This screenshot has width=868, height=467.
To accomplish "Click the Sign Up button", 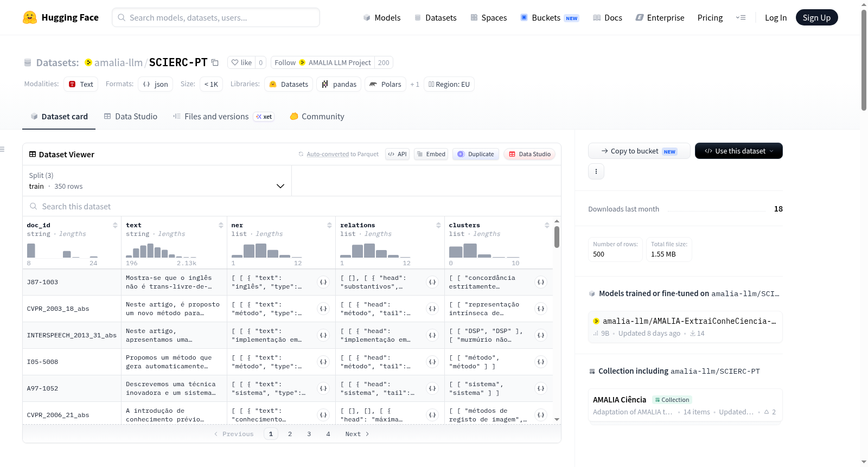I will (x=816, y=17).
